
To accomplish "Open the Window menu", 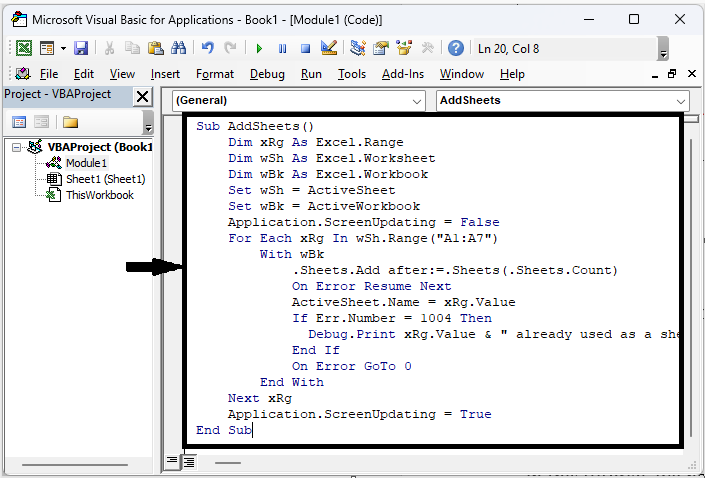I will pyautogui.click(x=462, y=74).
